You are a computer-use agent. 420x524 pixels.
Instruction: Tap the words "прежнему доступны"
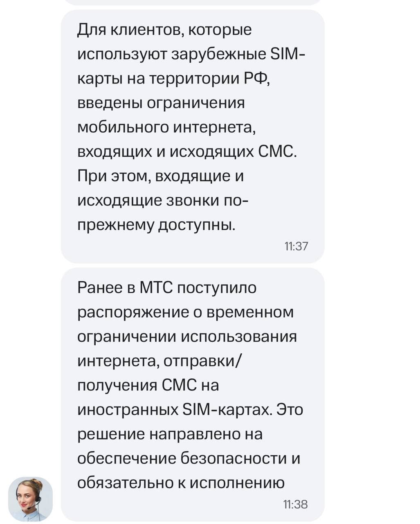(156, 225)
